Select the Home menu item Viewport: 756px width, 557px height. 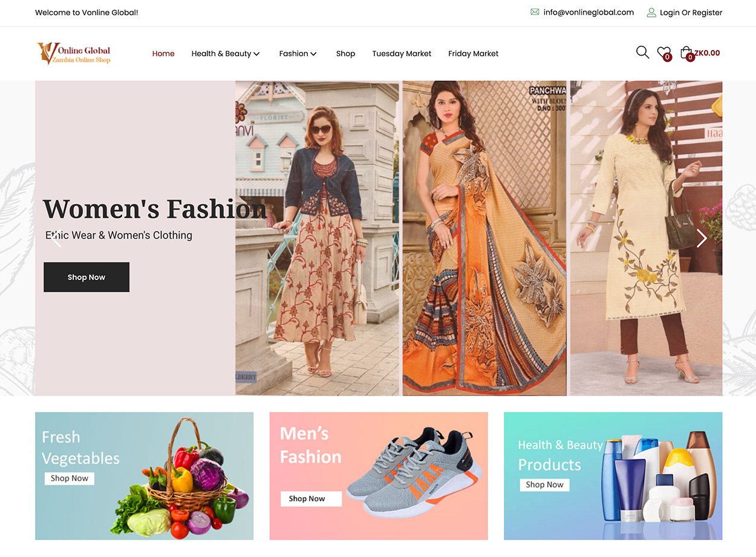point(163,54)
